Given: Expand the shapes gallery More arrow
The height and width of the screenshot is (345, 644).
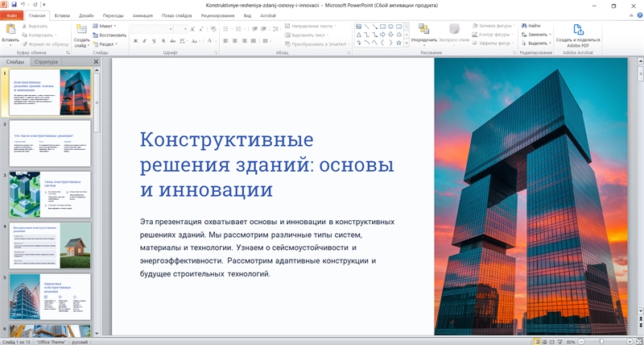Looking at the screenshot, I should tap(407, 43).
